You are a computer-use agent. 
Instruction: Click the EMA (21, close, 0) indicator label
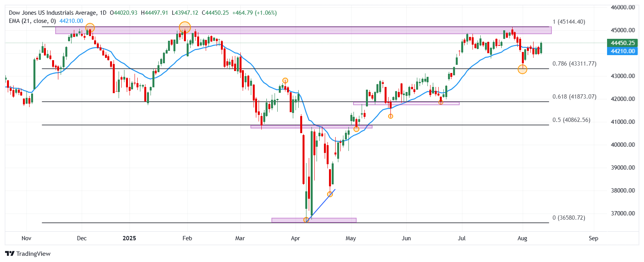click(32, 21)
